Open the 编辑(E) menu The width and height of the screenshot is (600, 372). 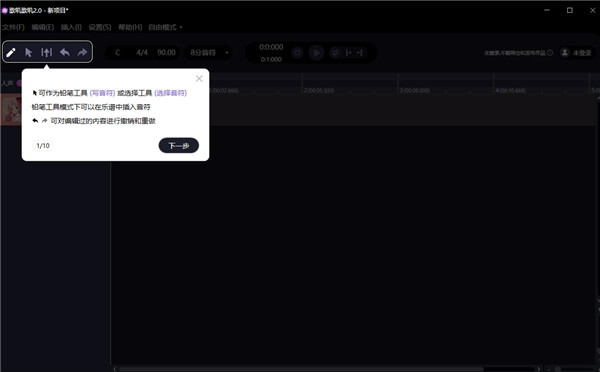[42, 27]
